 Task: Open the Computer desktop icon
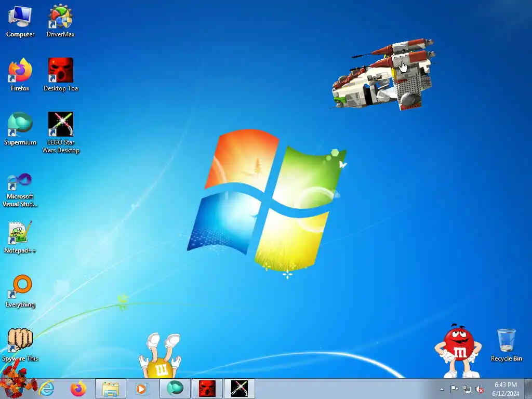point(20,21)
